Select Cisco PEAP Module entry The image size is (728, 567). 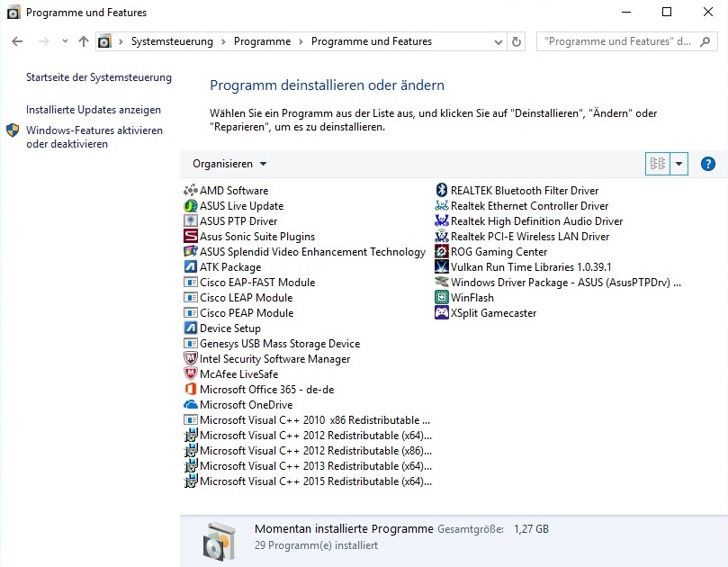click(238, 313)
